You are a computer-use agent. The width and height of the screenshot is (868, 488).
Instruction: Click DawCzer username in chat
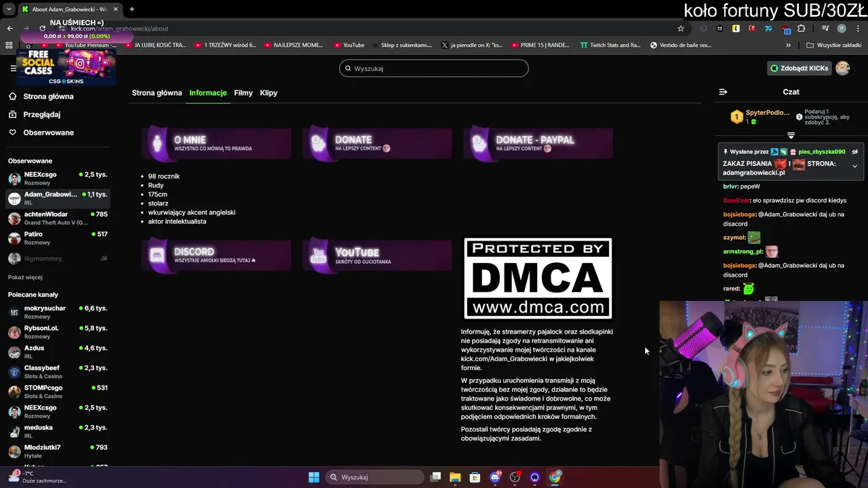pyautogui.click(x=736, y=201)
